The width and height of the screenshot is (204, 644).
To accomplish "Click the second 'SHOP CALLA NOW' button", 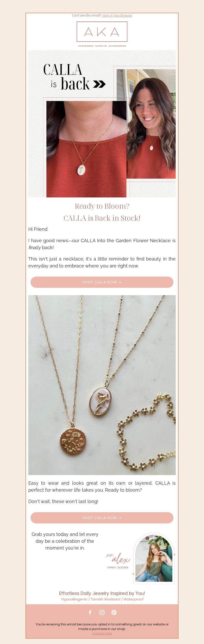I will click(x=102, y=518).
